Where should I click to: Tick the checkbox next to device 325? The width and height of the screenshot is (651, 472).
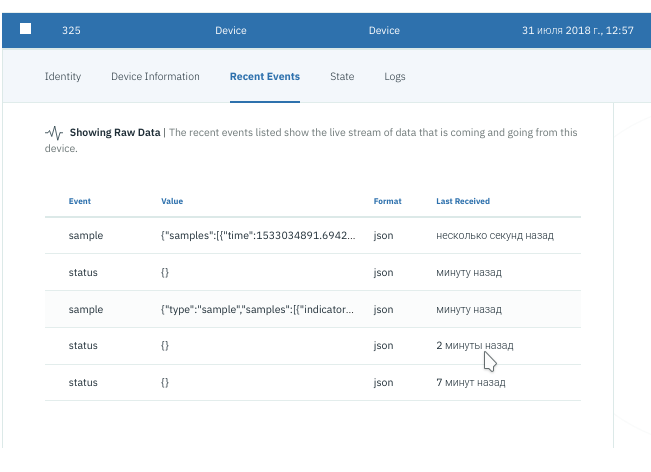click(25, 29)
